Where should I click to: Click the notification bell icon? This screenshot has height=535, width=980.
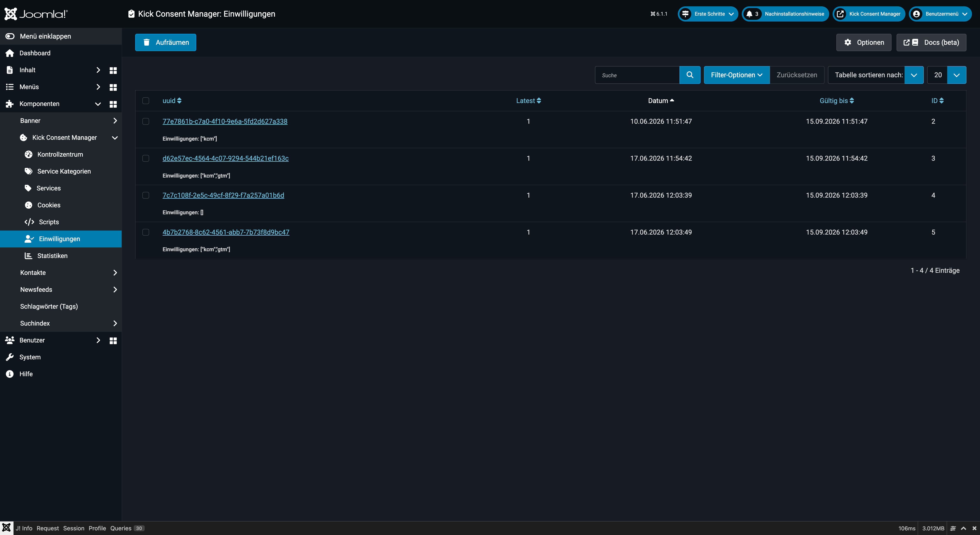tap(749, 14)
